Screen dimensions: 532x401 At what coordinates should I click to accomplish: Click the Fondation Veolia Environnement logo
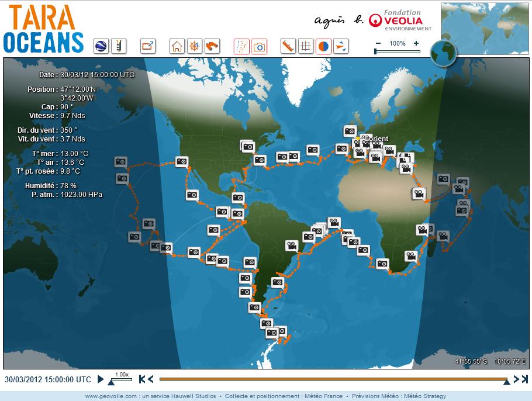[x=400, y=20]
